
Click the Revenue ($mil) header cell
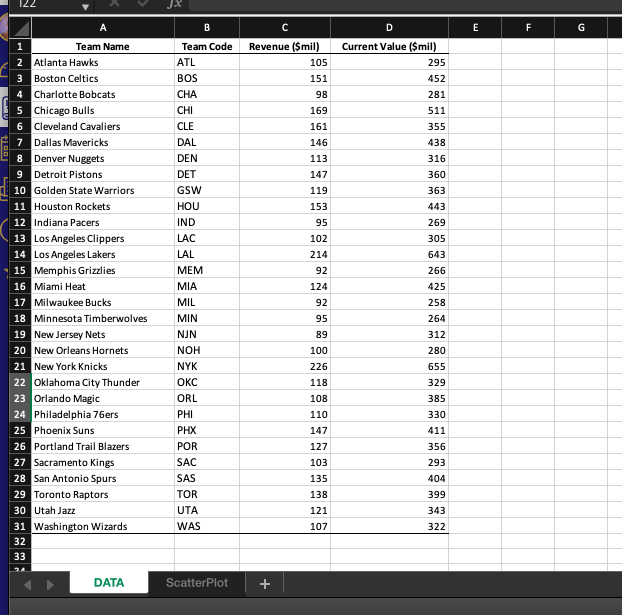point(285,46)
